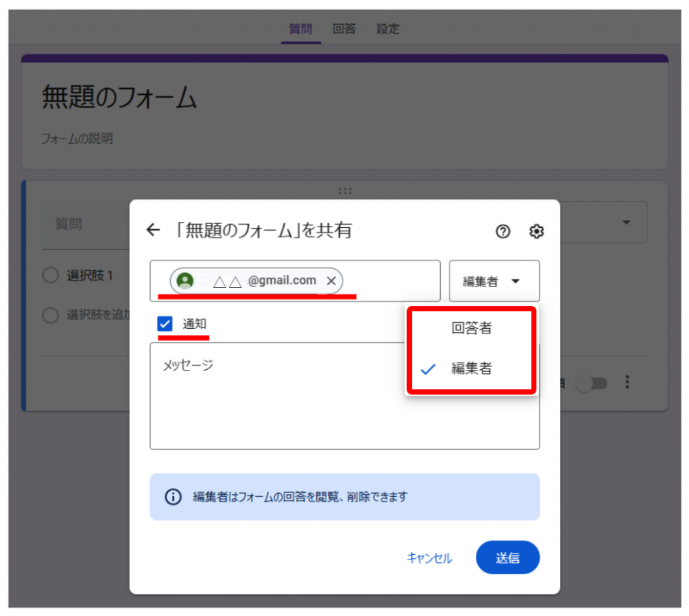
Task: Click the recipient's green avatar icon
Action: 185,281
